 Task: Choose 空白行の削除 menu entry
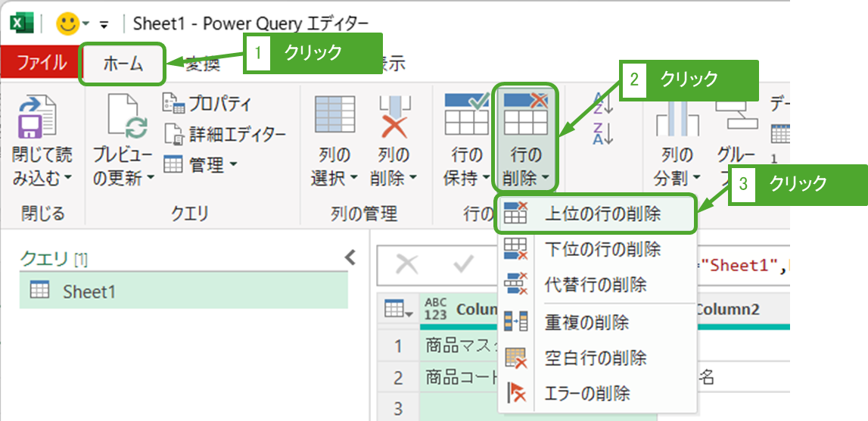pos(595,358)
